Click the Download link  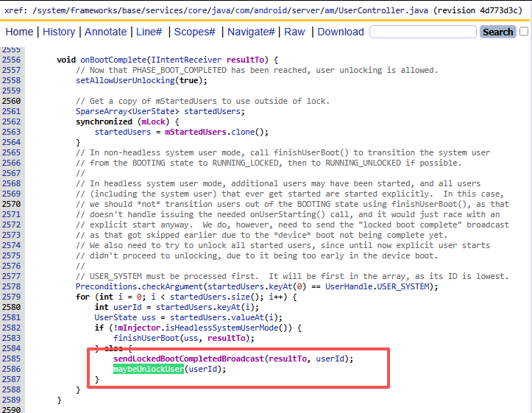(x=340, y=32)
